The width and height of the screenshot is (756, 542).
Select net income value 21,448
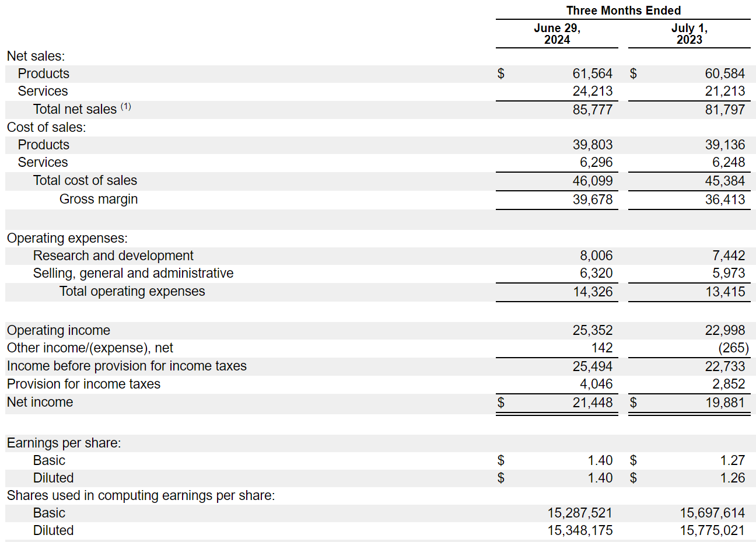point(592,403)
